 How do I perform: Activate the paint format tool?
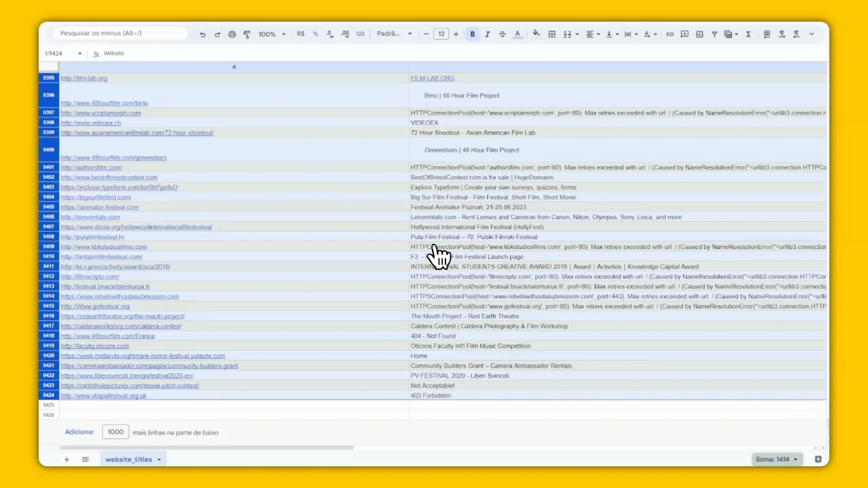click(247, 34)
